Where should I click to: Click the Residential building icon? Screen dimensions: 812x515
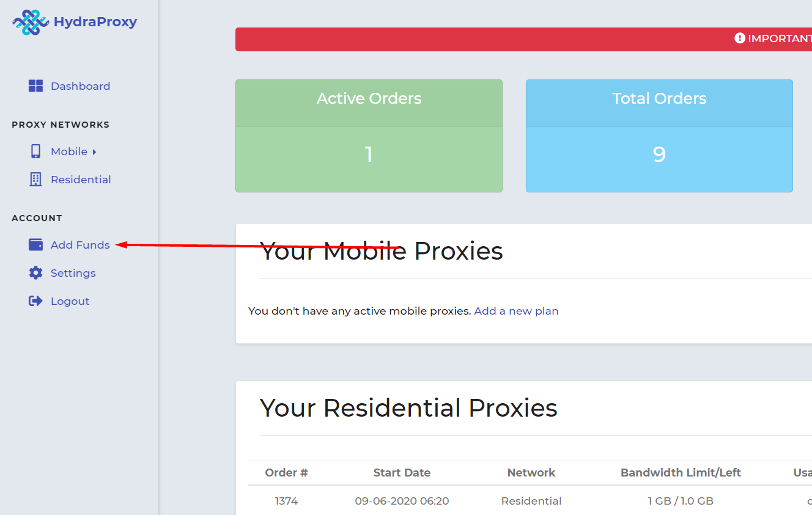(35, 180)
